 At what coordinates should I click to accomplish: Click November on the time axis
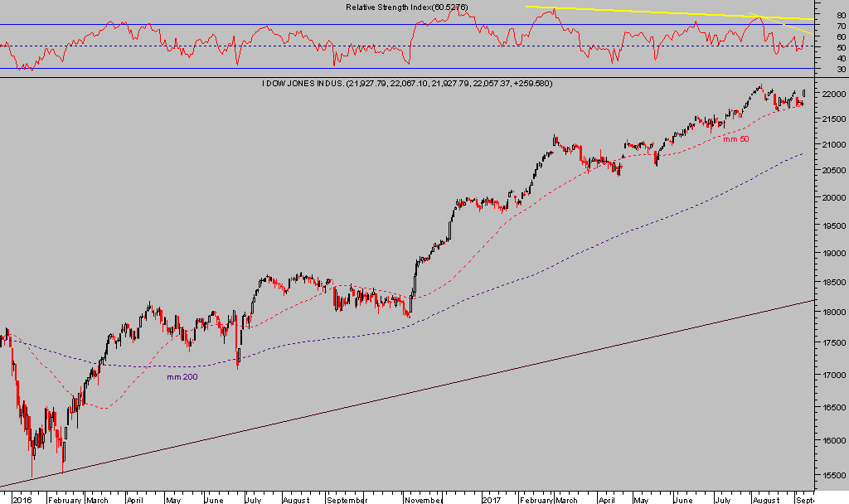pyautogui.click(x=423, y=500)
